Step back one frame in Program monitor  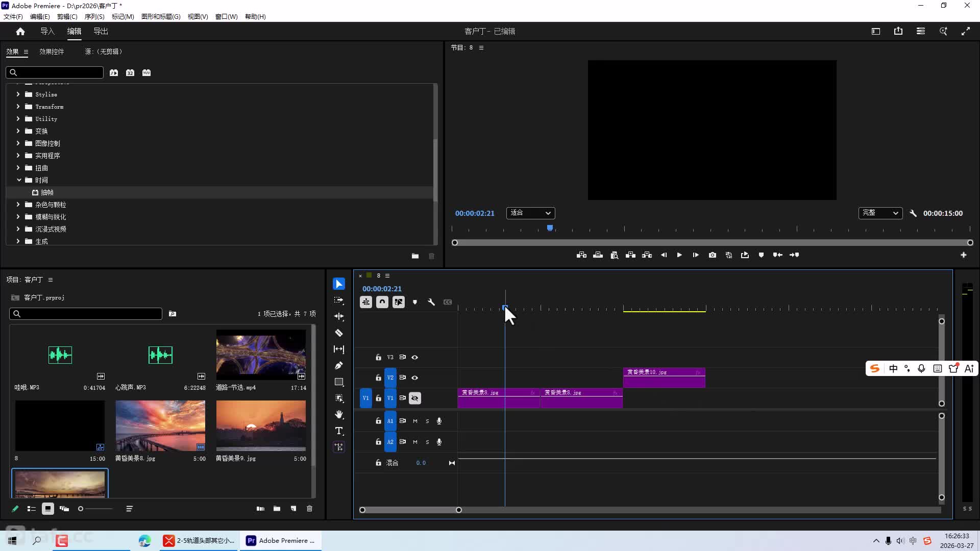tap(664, 255)
